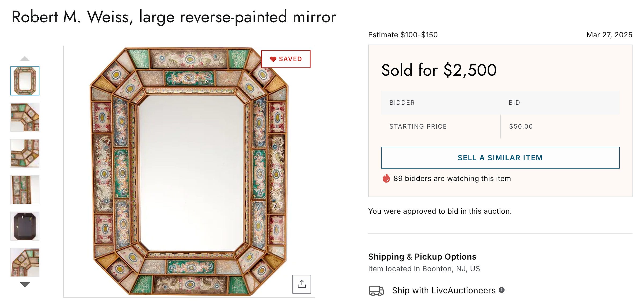Toggle the Saved button off

(x=286, y=59)
